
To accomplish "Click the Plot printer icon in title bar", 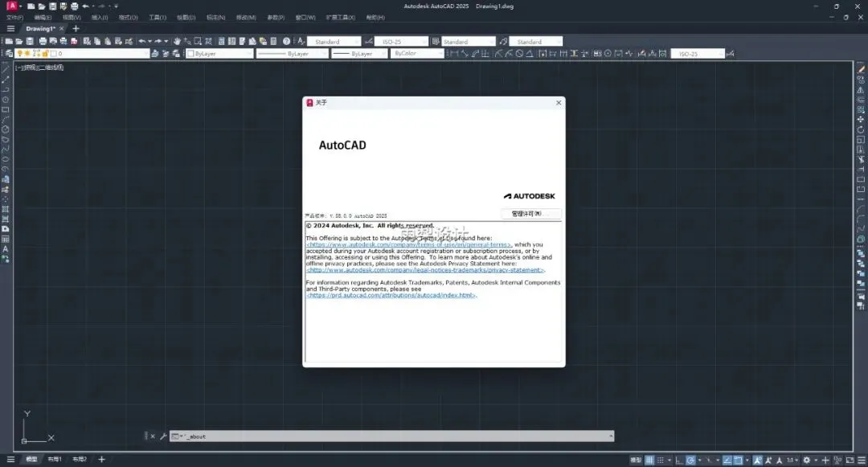I will point(74,6).
